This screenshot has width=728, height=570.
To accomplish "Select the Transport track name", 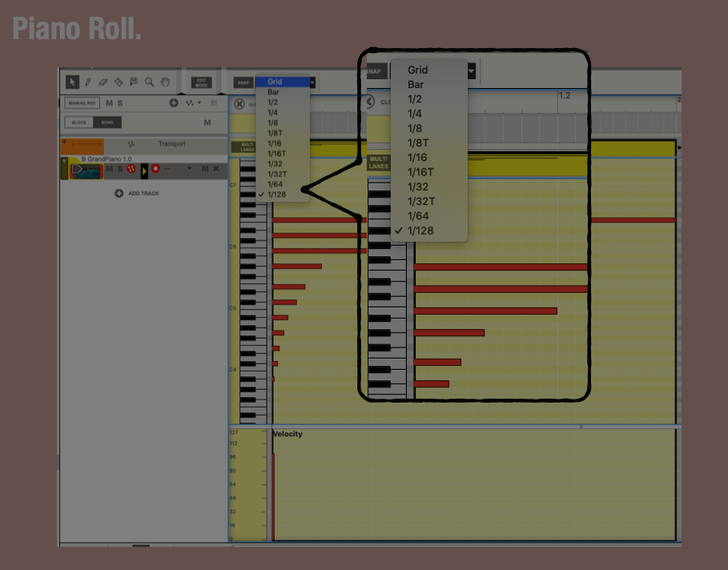I will point(171,144).
